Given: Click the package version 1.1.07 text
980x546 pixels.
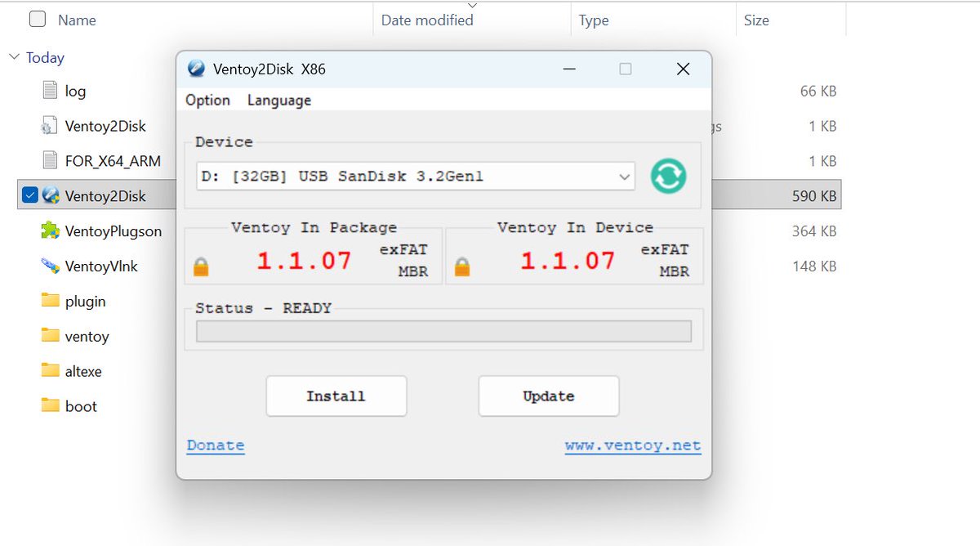Looking at the screenshot, I should (x=305, y=261).
